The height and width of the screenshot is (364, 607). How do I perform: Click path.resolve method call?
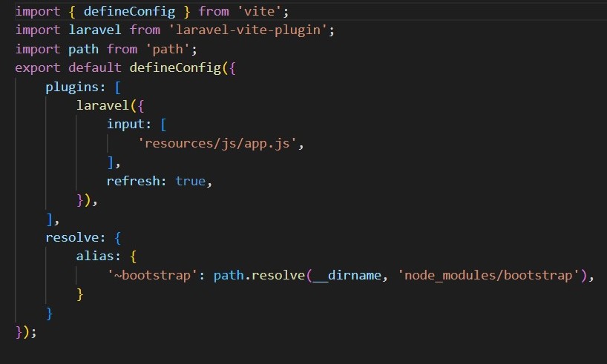click(260, 276)
